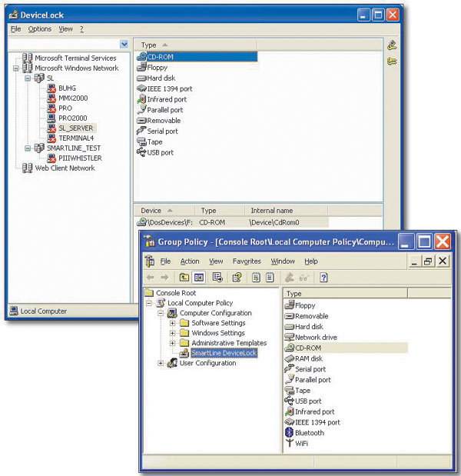
Task: Sort by Internal name column header
Action: point(287,211)
